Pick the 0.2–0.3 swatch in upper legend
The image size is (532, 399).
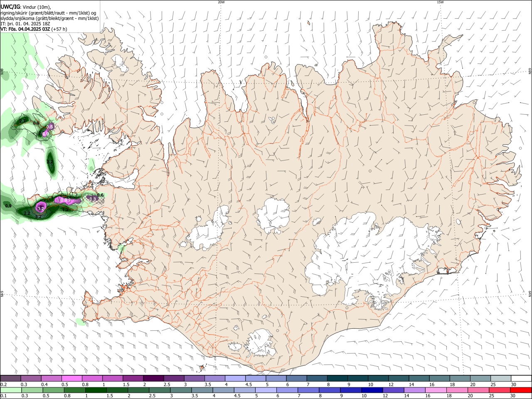(11, 379)
